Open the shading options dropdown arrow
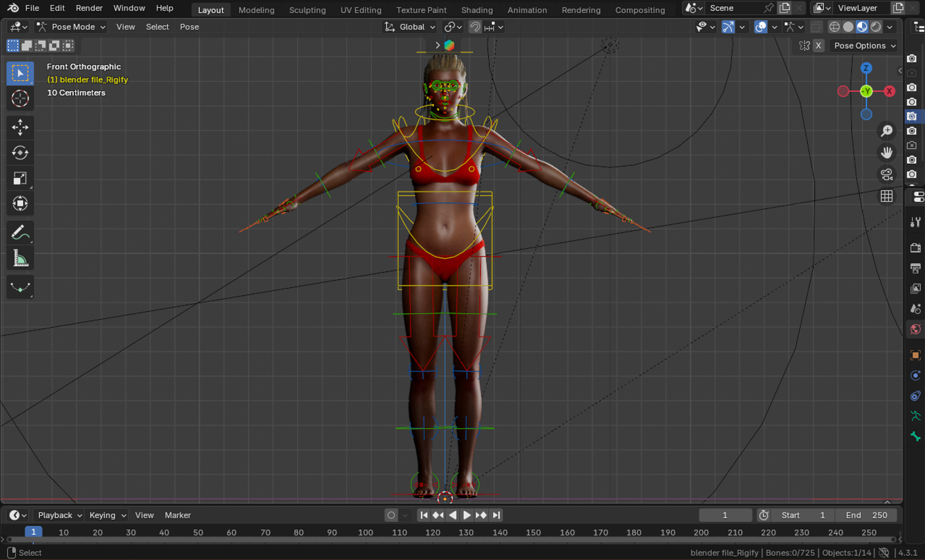925x560 pixels. (x=890, y=27)
